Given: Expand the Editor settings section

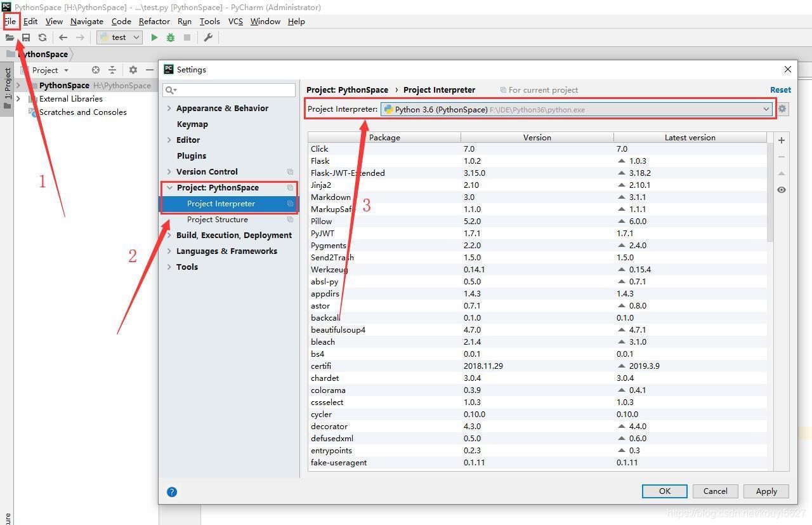Looking at the screenshot, I should click(169, 140).
